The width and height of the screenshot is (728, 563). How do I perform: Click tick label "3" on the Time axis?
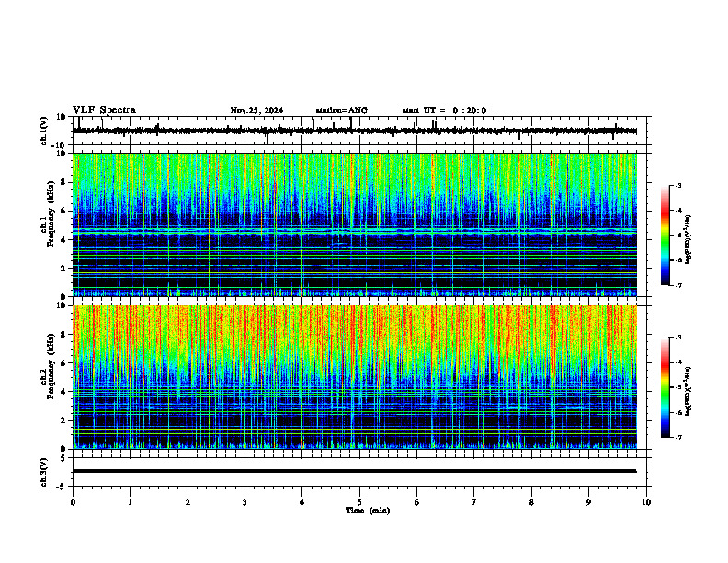245,502
